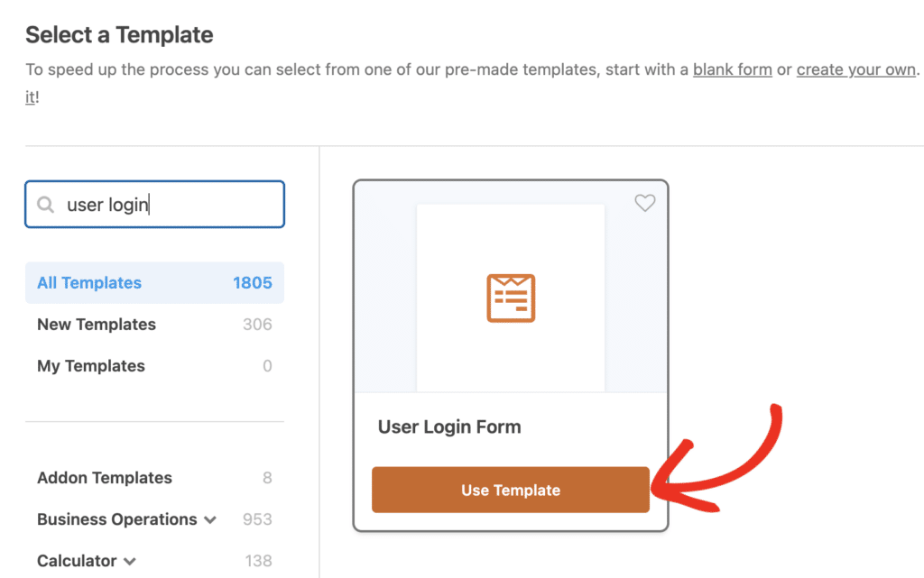Choose the Addon Templates category
Screen dimensions: 924x578
click(x=105, y=478)
